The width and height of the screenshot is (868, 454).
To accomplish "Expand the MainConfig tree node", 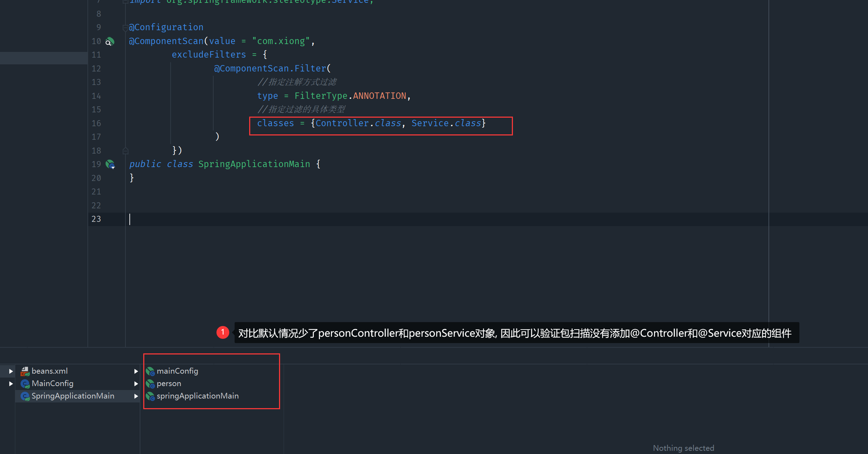I will pos(11,384).
